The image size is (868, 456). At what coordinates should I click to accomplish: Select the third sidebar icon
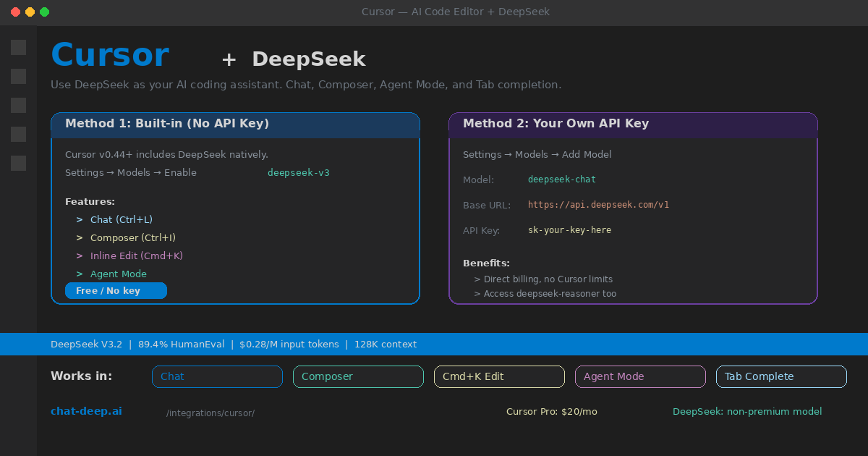[18, 105]
